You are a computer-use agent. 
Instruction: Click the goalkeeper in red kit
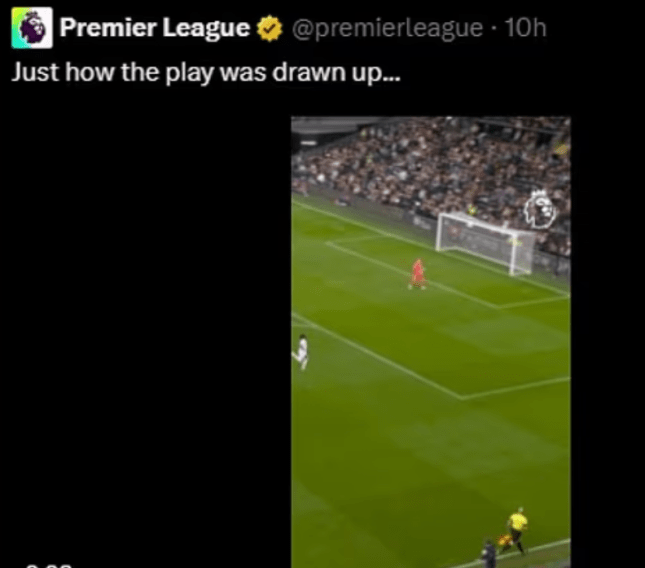[x=418, y=274]
